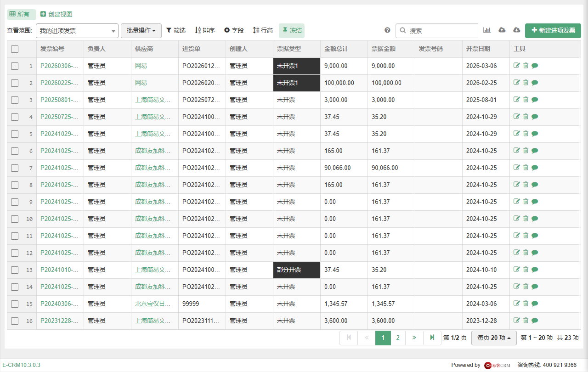Check the row 1 checkbox
The width and height of the screenshot is (588, 372).
pos(15,66)
